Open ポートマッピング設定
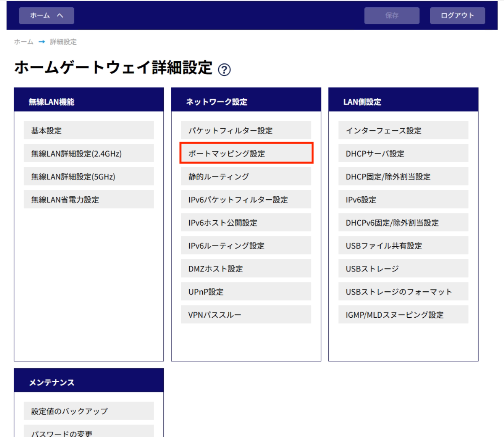Screen dimensions: 504x437 (x=246, y=153)
